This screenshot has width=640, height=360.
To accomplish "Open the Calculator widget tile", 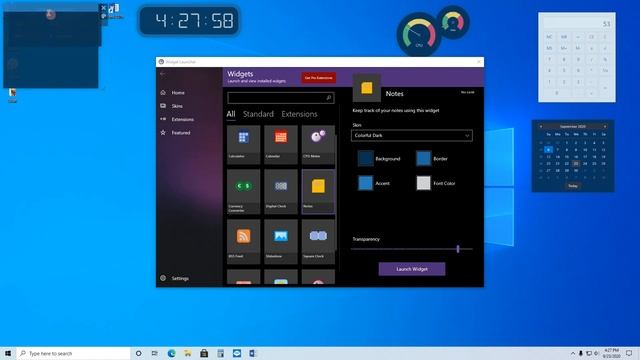I will click(243, 144).
